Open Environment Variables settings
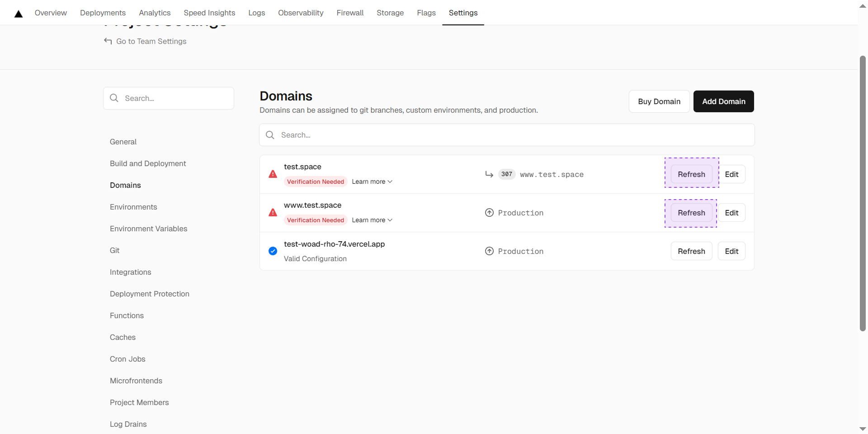868x434 pixels. (x=148, y=229)
